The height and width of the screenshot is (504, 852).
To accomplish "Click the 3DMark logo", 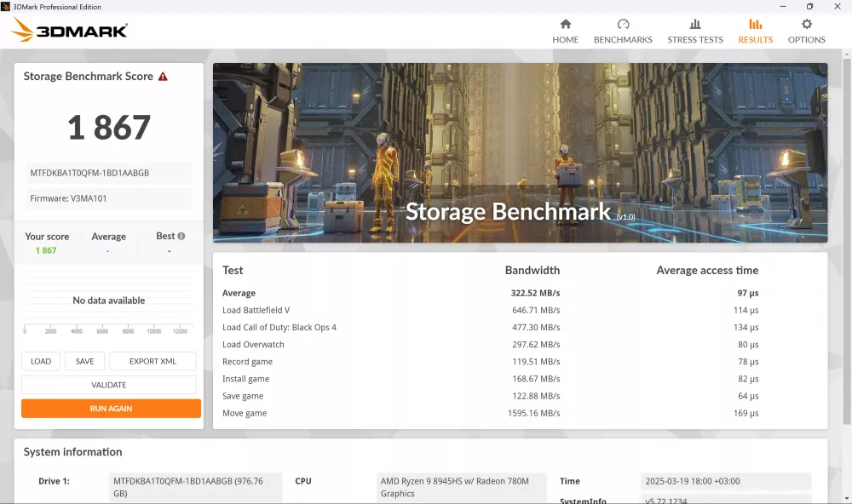I will pyautogui.click(x=70, y=31).
